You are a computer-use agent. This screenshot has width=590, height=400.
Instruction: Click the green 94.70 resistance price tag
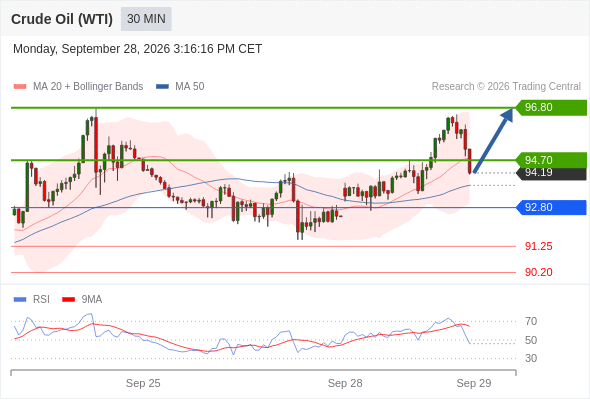pyautogui.click(x=551, y=160)
